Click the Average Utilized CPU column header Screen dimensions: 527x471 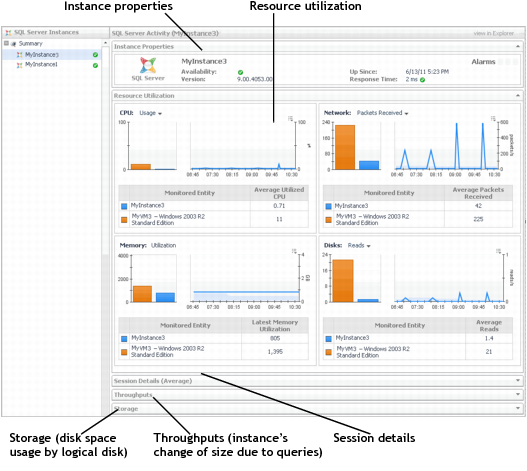279,193
